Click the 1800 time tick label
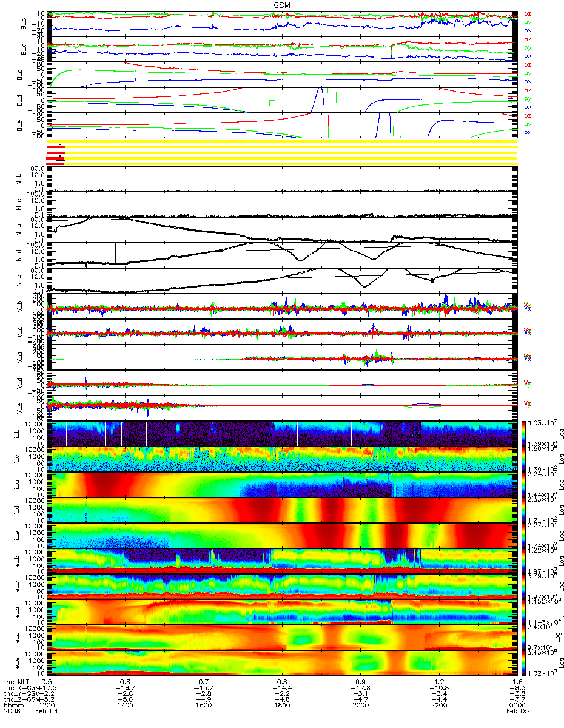This screenshot has height=728, width=564. coord(282,706)
